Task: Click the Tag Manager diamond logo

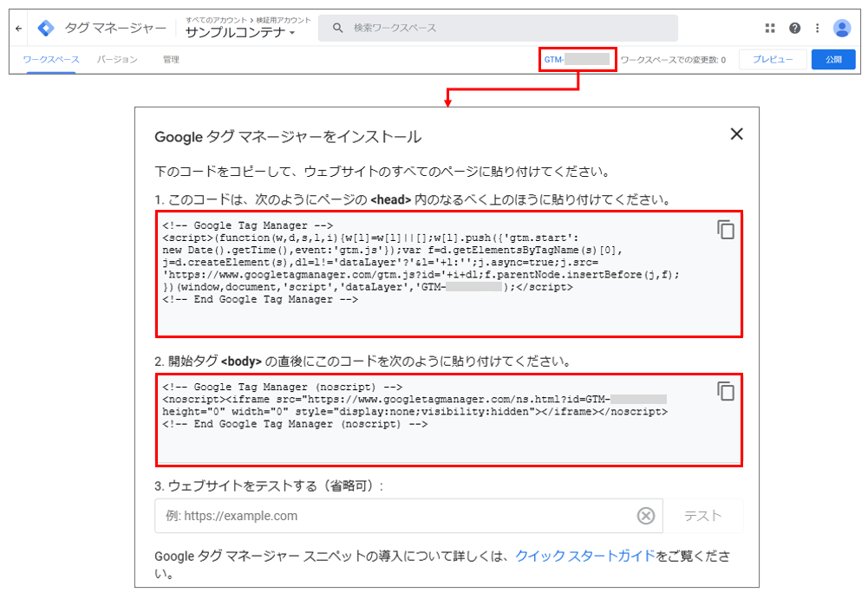Action: [46, 28]
